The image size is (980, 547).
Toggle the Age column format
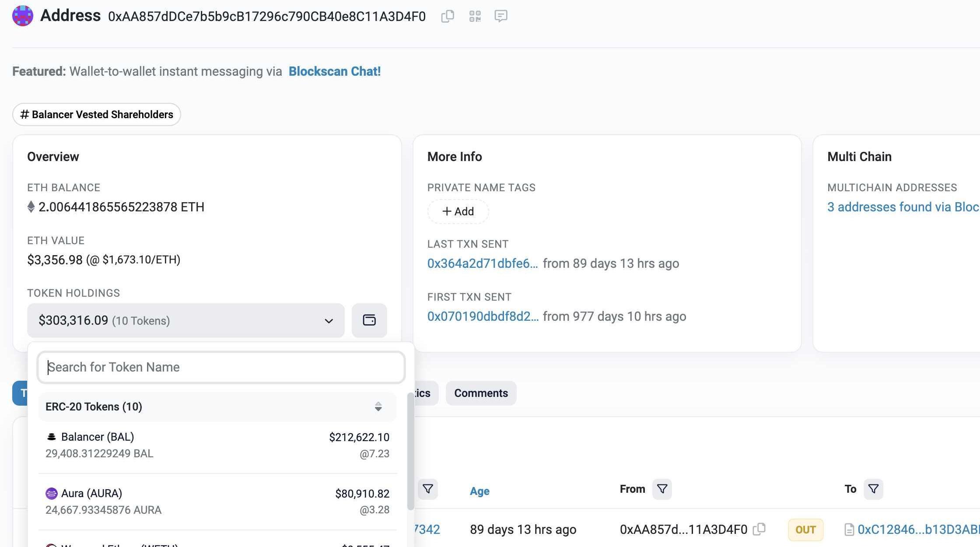tap(479, 491)
